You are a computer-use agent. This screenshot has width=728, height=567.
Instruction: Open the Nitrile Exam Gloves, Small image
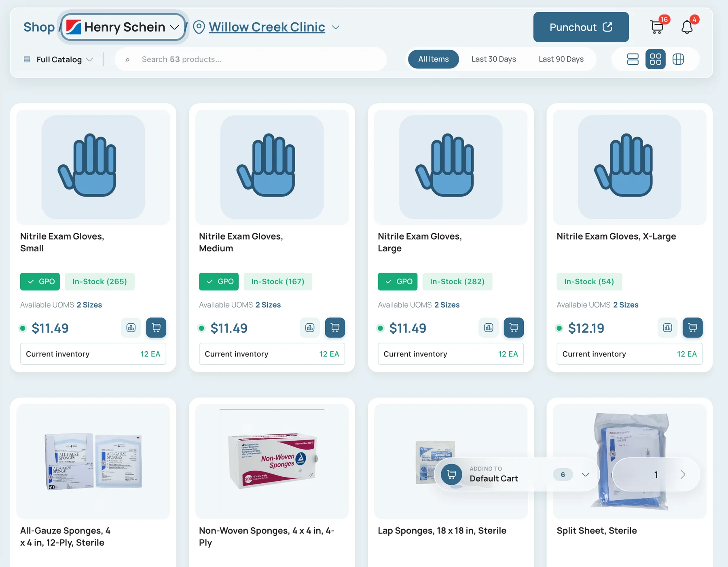click(93, 167)
